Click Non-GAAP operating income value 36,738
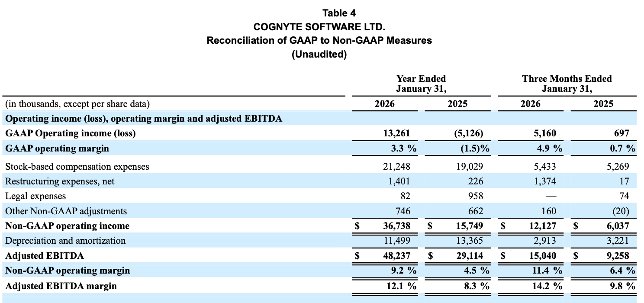This screenshot has height=303, width=644. 396,226
